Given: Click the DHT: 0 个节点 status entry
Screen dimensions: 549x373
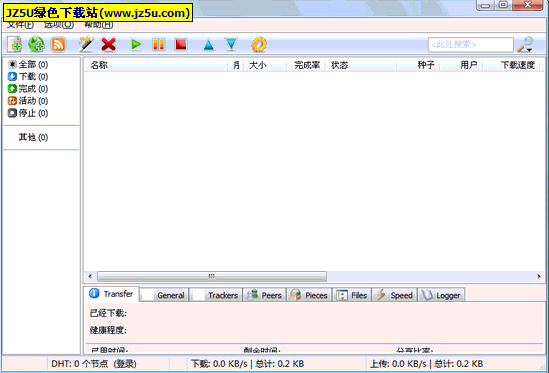Looking at the screenshot, I should 94,364.
